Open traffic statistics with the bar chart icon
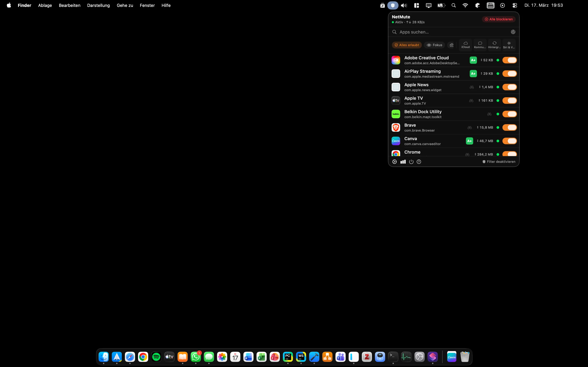 pos(403,162)
